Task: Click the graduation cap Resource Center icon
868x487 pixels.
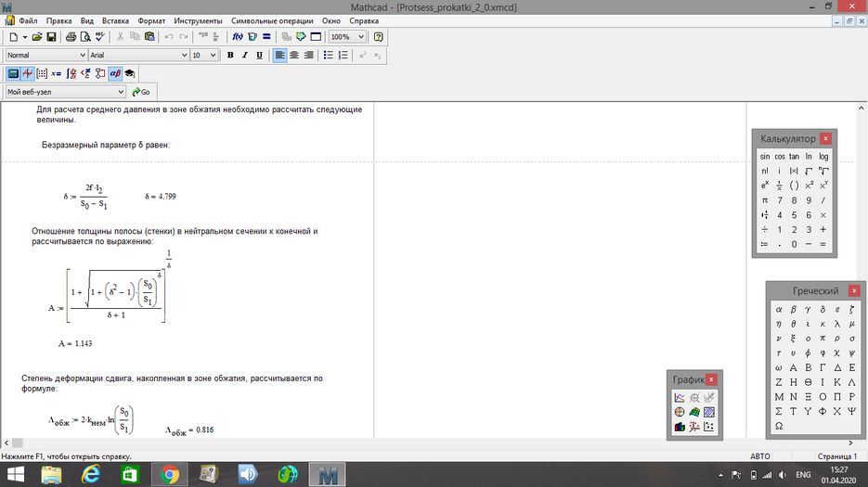Action: (130, 73)
